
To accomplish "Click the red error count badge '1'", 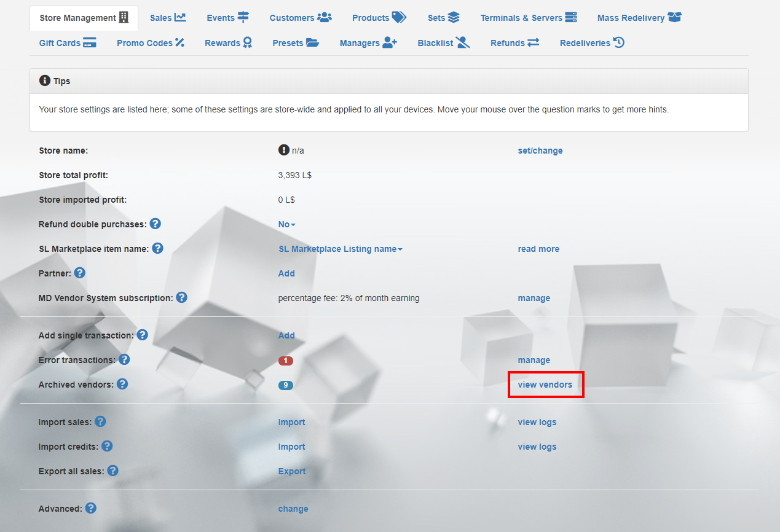I will click(x=286, y=361).
